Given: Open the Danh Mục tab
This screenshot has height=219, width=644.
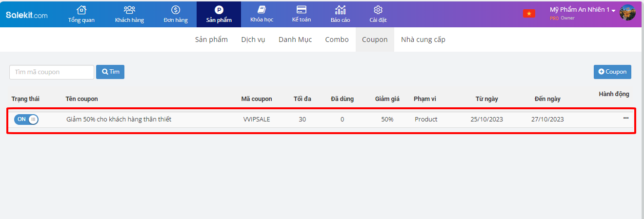Looking at the screenshot, I should coord(295,40).
